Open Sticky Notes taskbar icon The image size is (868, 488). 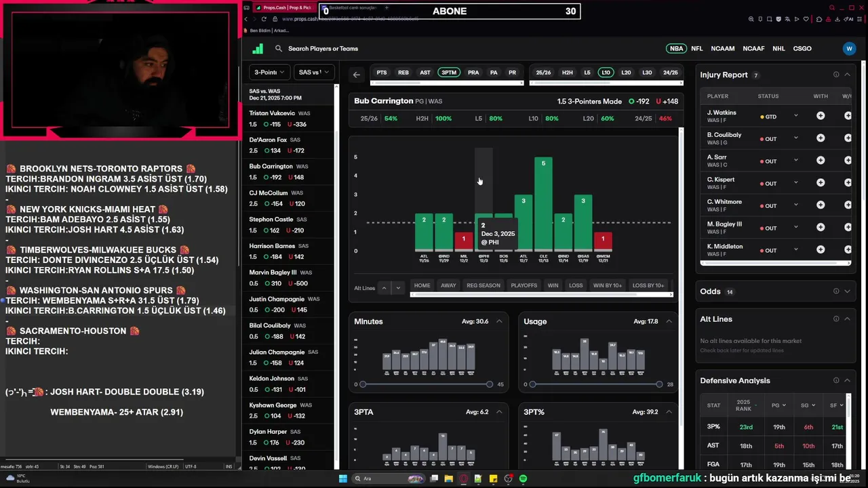[493, 479]
